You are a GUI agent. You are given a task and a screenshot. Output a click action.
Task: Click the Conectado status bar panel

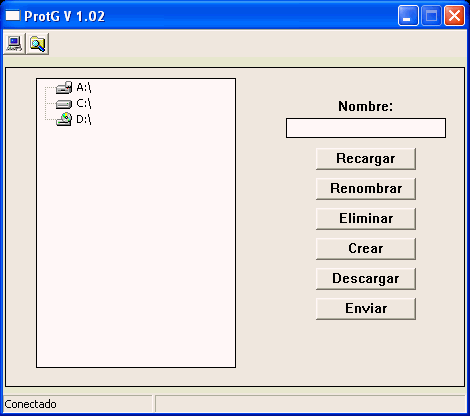click(78, 404)
